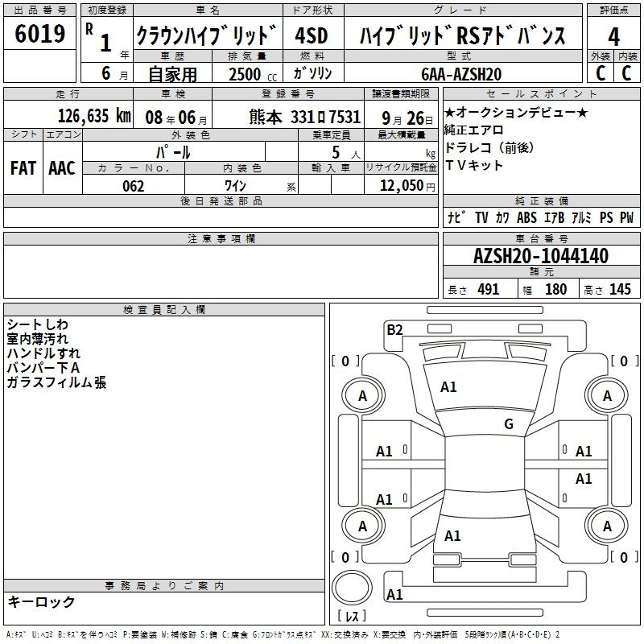The image size is (644, 644).
Task: Select the 事務局よりご案内 section header
Action: point(164,586)
